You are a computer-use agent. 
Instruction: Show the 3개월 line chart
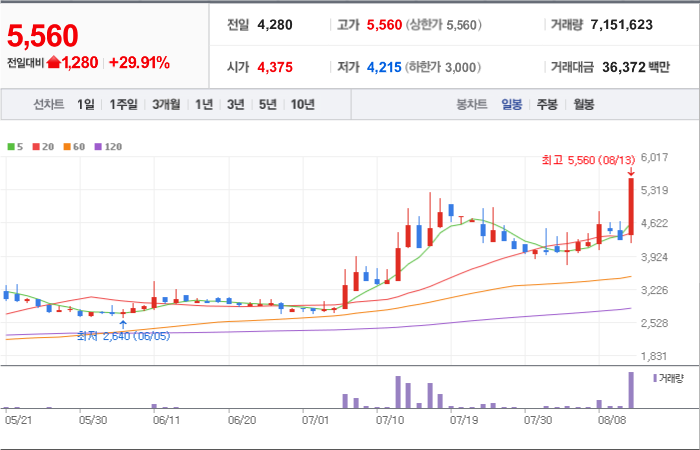click(x=166, y=104)
